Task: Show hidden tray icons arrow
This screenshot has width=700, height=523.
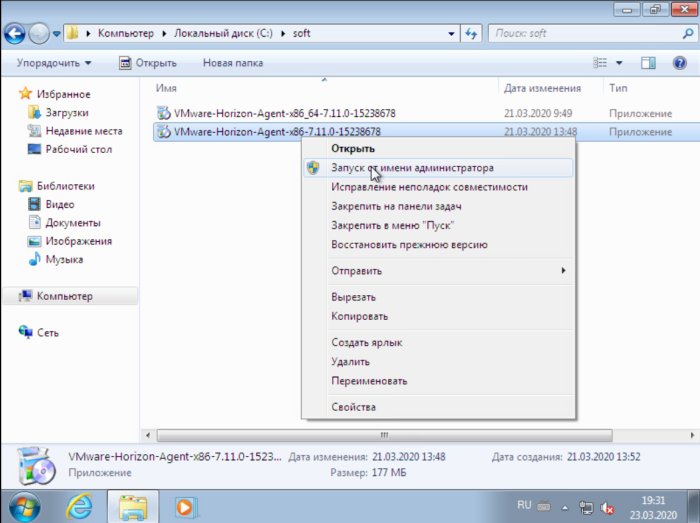Action: [x=565, y=507]
